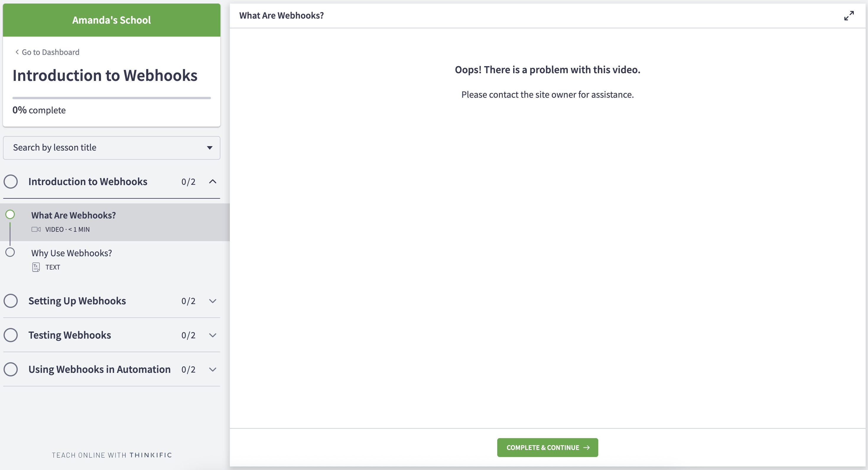Select the Setting Up Webhooks chapter title

pos(77,301)
